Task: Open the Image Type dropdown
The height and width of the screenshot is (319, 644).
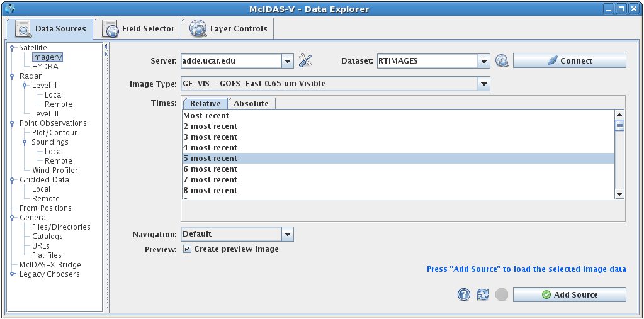Action: tap(483, 84)
